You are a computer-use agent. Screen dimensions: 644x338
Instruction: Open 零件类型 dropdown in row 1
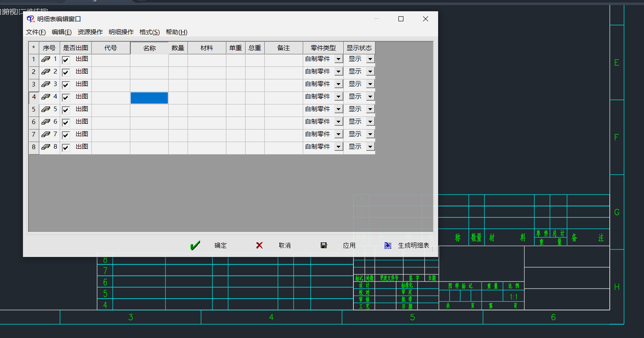(338, 59)
